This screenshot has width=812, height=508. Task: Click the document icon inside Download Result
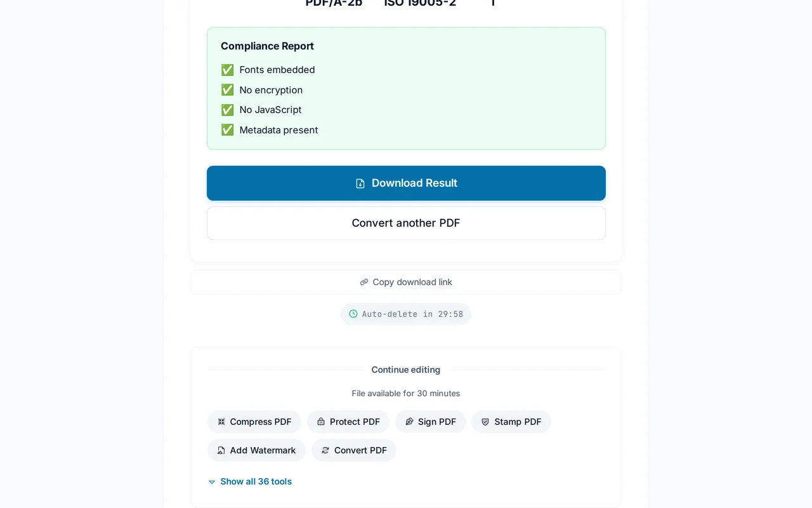click(360, 183)
